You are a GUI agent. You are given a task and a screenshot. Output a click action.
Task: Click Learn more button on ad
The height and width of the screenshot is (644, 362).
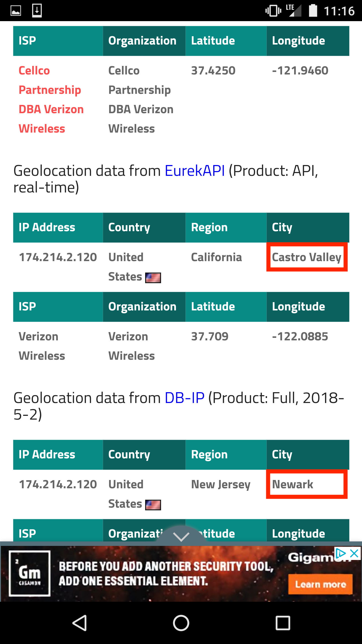320,584
